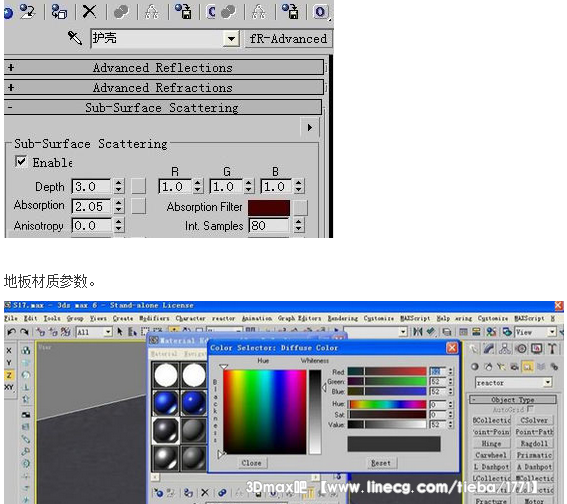Pick material from object with eyedropper
This screenshot has width=567, height=504.
coord(75,38)
